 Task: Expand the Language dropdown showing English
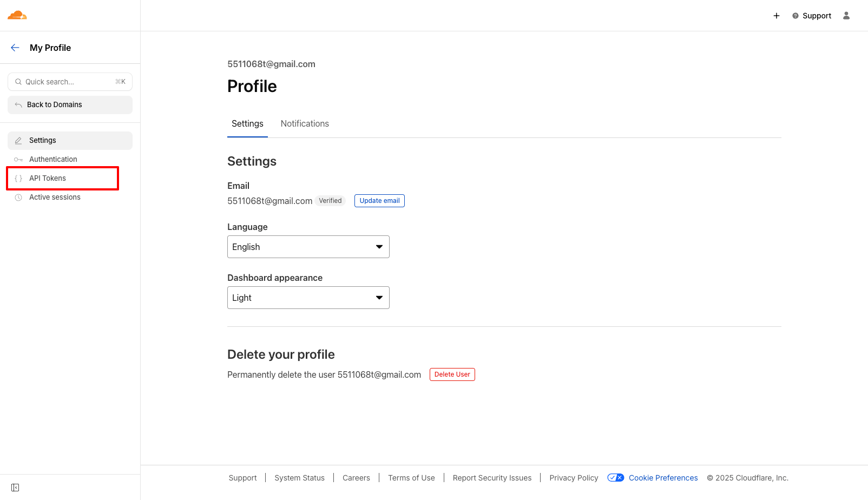[308, 247]
